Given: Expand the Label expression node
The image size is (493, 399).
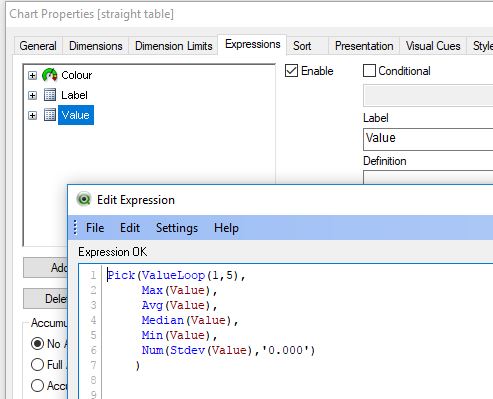Looking at the screenshot, I should coord(32,95).
